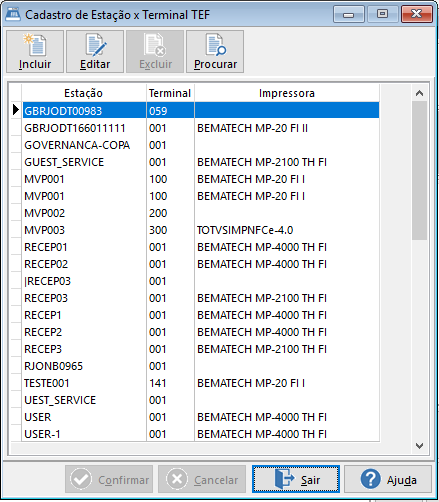Image resolution: width=439 pixels, height=502 pixels.
Task: Select station RECEP2
Action: tap(84, 332)
